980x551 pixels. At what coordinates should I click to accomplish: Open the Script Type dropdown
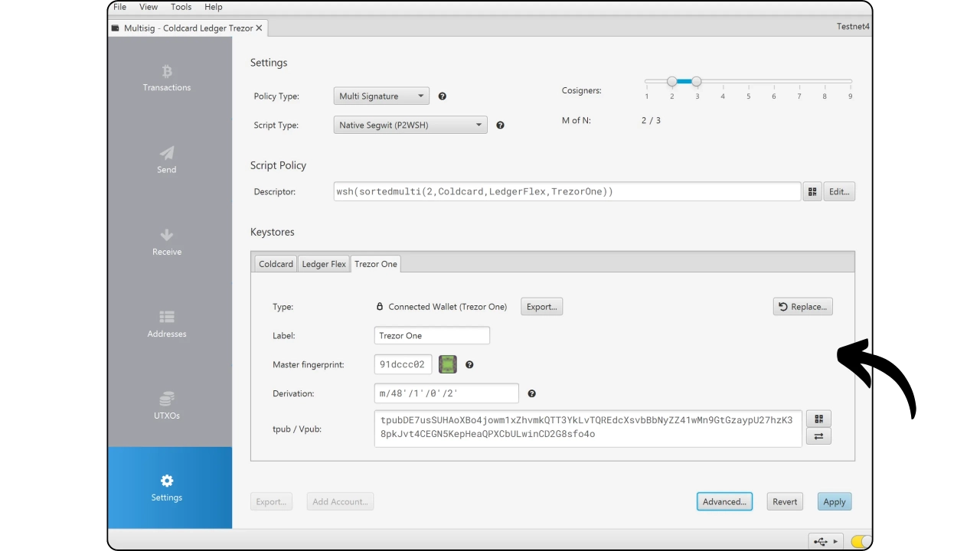(x=410, y=126)
